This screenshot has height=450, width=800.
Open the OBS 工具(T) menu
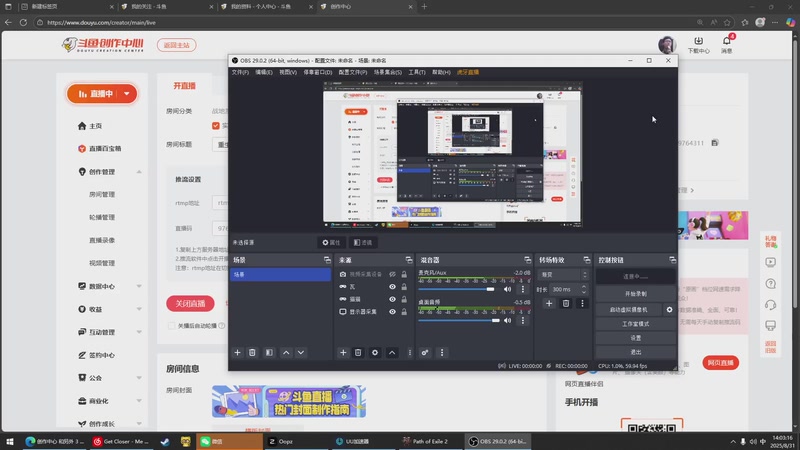(x=417, y=72)
